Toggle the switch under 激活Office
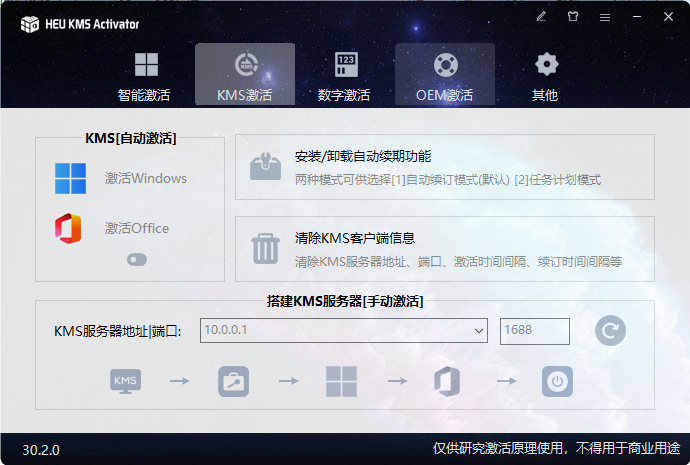The image size is (690, 465). (x=137, y=260)
